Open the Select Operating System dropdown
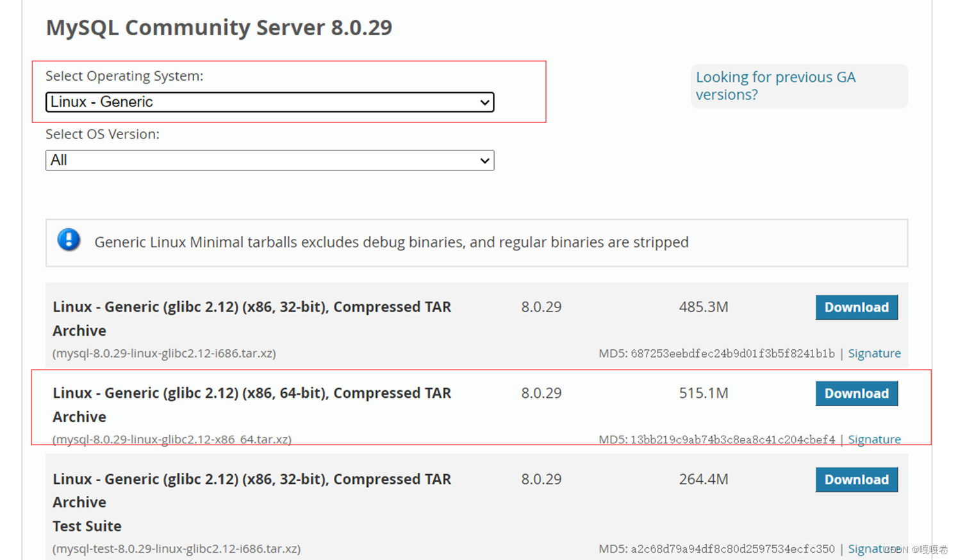 [x=270, y=102]
